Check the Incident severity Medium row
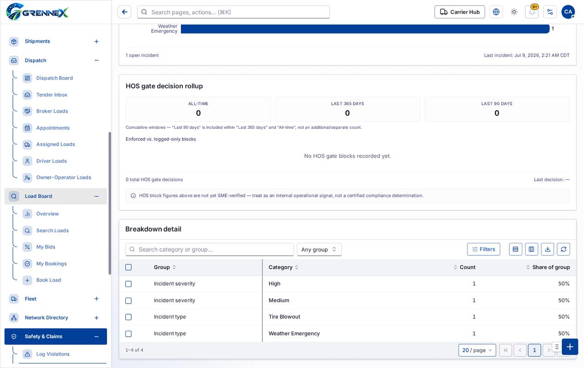The image size is (588, 368). click(x=129, y=300)
